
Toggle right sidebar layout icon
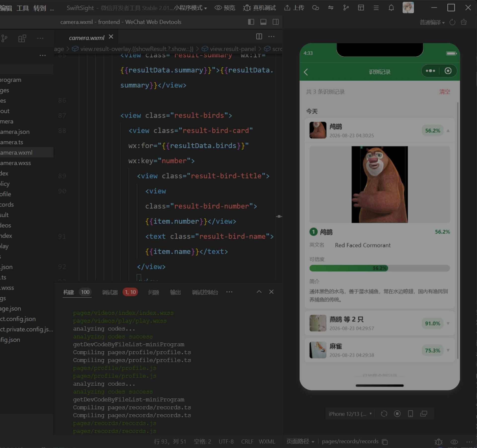coord(276,22)
